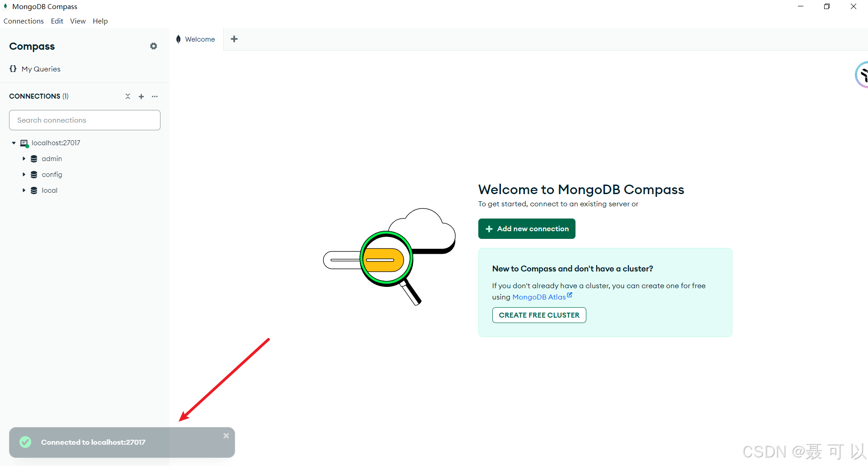Click Connected to localhost:27017 message
The image size is (868, 466).
click(x=93, y=442)
